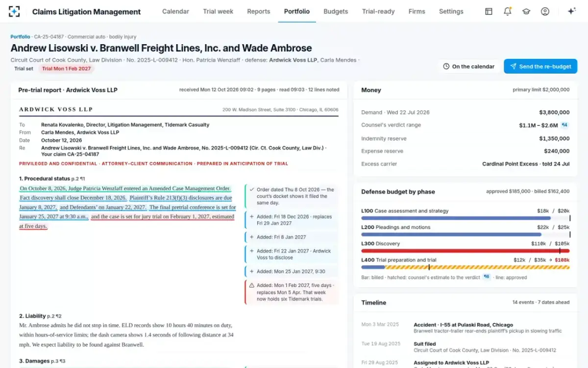Open the p.3 ¶3 reference by Damages
This screenshot has height=368, width=588.
coord(59,361)
